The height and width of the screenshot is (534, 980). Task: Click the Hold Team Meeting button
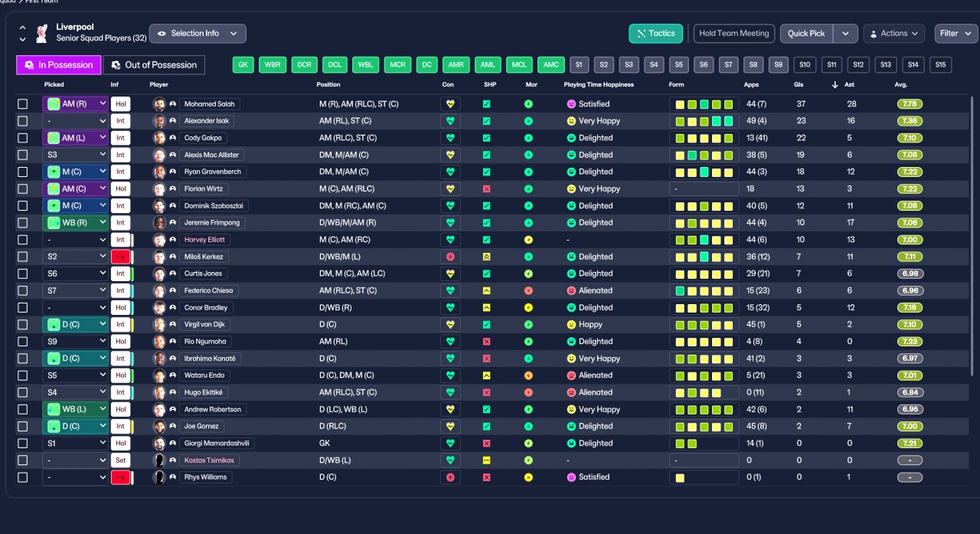pos(734,34)
